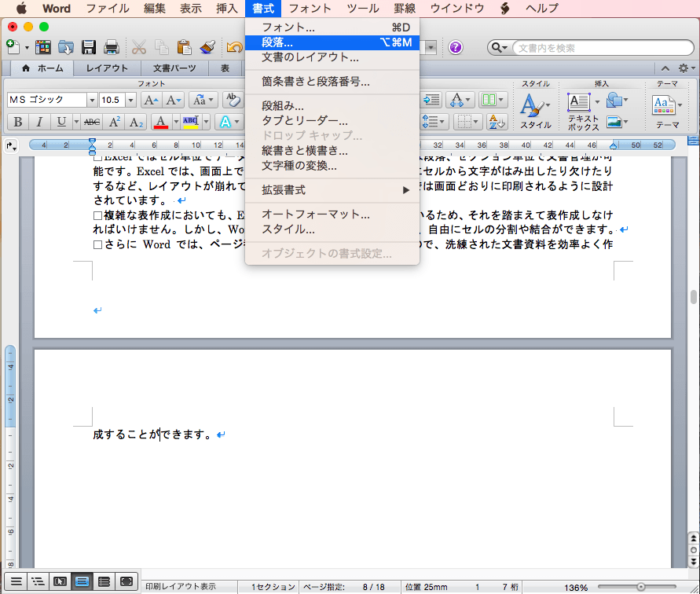Switch to Outline view button
Viewport: 700px width, 594px height.
coord(38,581)
